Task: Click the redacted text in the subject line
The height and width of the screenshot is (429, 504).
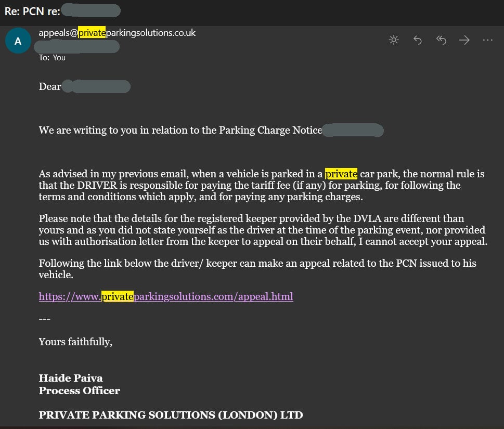Action: 92,10
